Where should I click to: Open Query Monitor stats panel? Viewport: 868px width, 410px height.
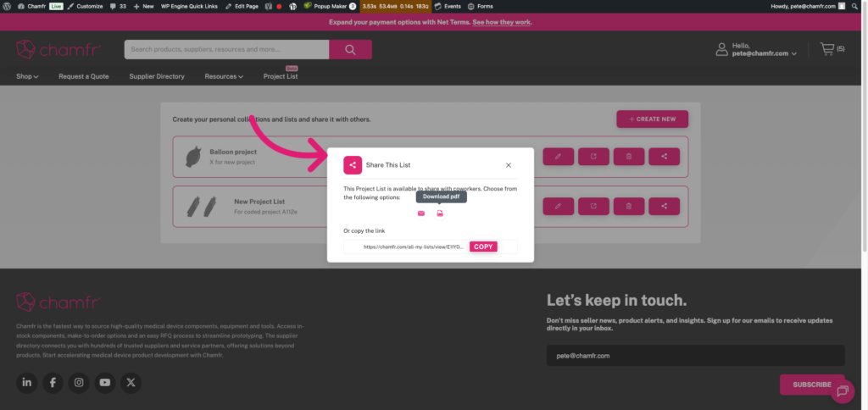tap(395, 6)
